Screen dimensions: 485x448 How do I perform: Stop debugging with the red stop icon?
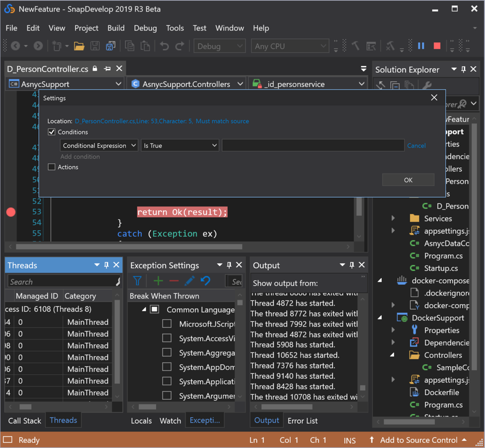coord(437,46)
